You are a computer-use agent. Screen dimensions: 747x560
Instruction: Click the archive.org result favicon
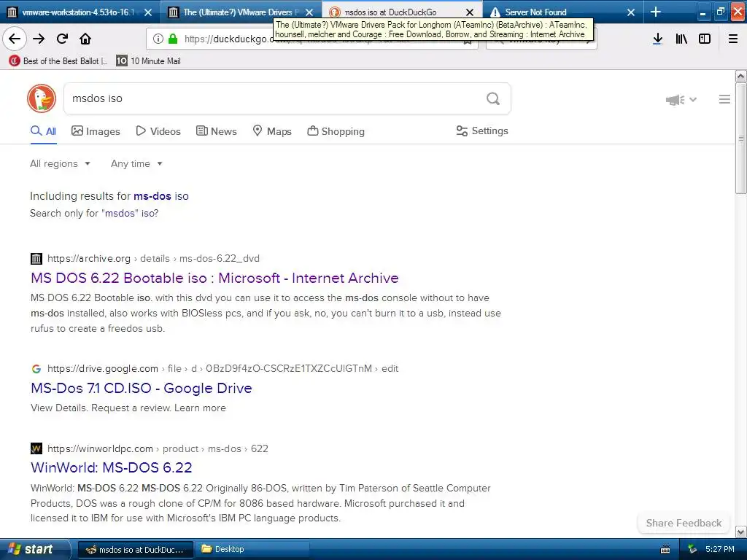[36, 259]
